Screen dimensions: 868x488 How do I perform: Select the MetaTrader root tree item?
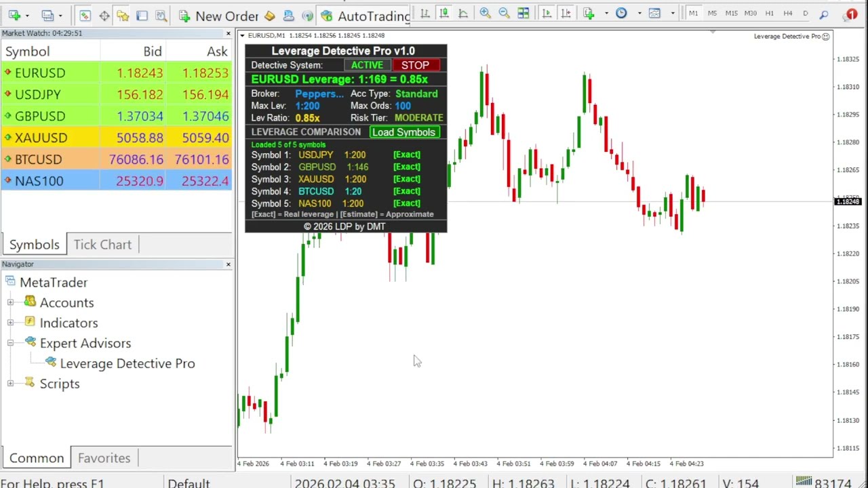pyautogui.click(x=53, y=283)
